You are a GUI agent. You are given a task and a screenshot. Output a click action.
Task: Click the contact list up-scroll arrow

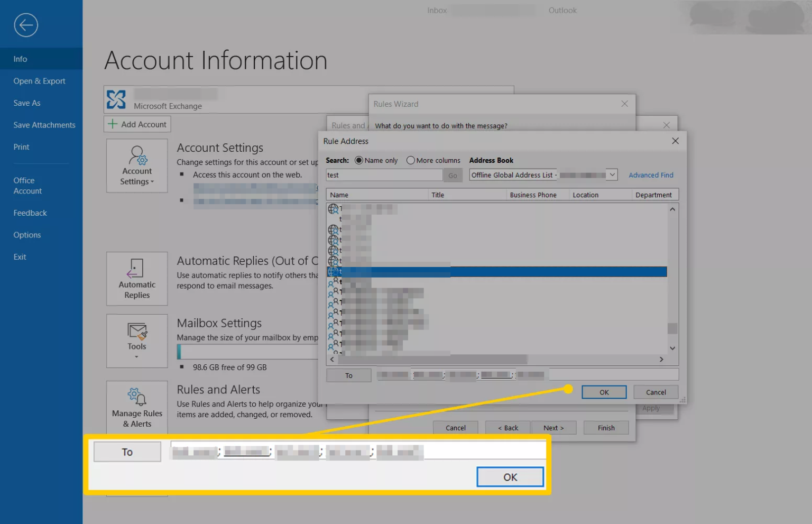(672, 209)
